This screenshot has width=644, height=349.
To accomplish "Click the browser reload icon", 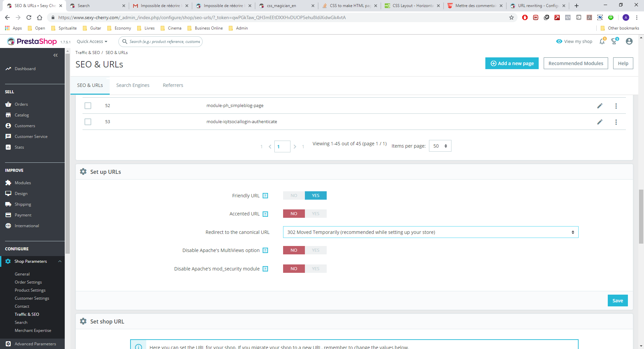I will (29, 17).
